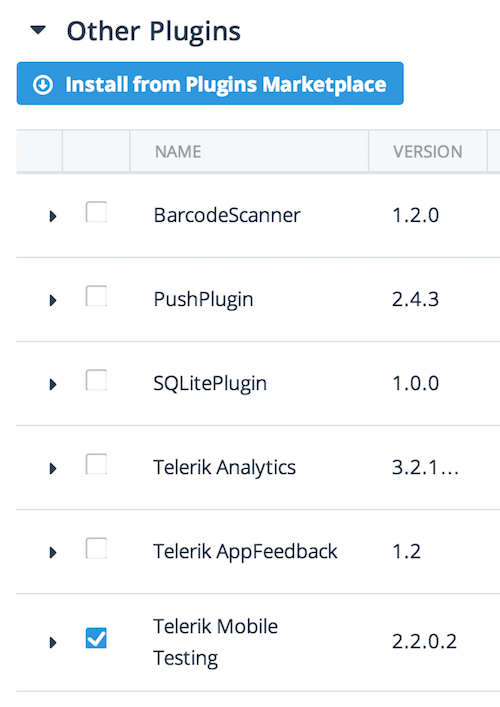The width and height of the screenshot is (500, 707).
Task: Expand the Telerik Analytics row arrow
Action: 53,468
